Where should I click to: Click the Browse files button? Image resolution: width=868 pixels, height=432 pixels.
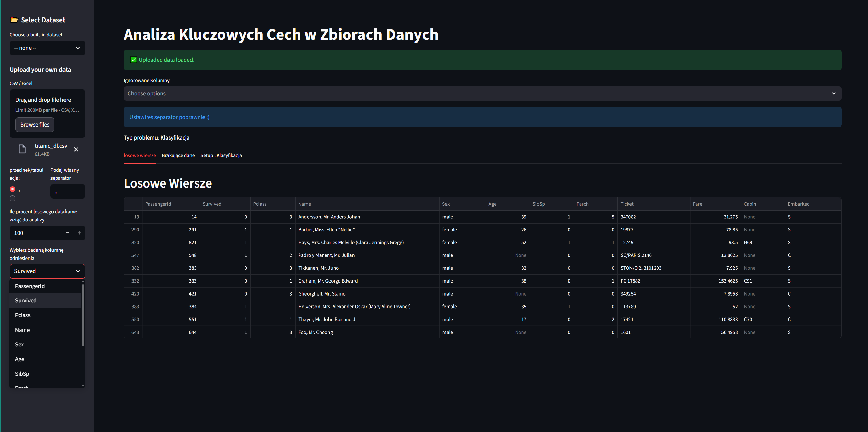pyautogui.click(x=35, y=125)
